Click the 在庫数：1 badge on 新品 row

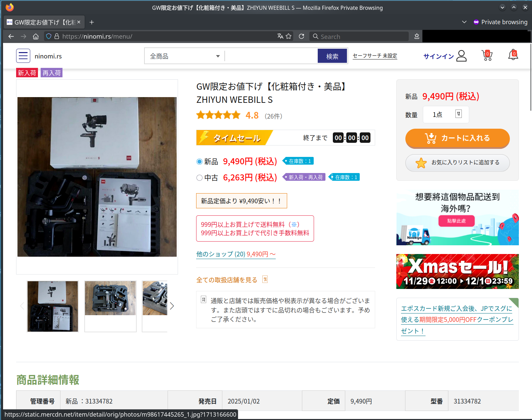(x=298, y=161)
